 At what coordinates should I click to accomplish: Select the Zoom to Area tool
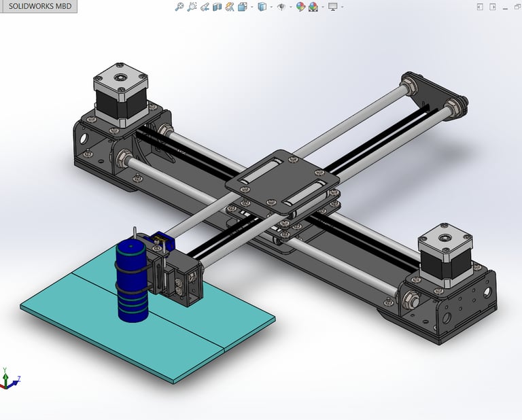[192, 7]
